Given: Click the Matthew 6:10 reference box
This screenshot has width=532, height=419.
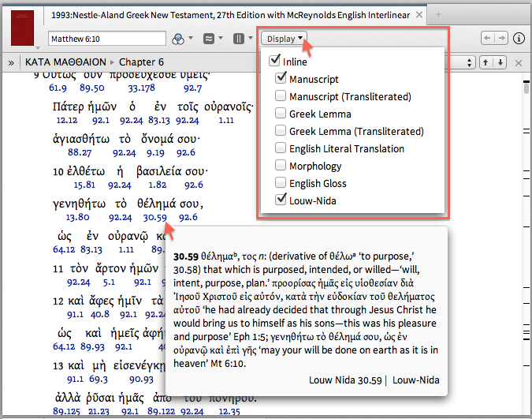Looking at the screenshot, I should (x=107, y=39).
